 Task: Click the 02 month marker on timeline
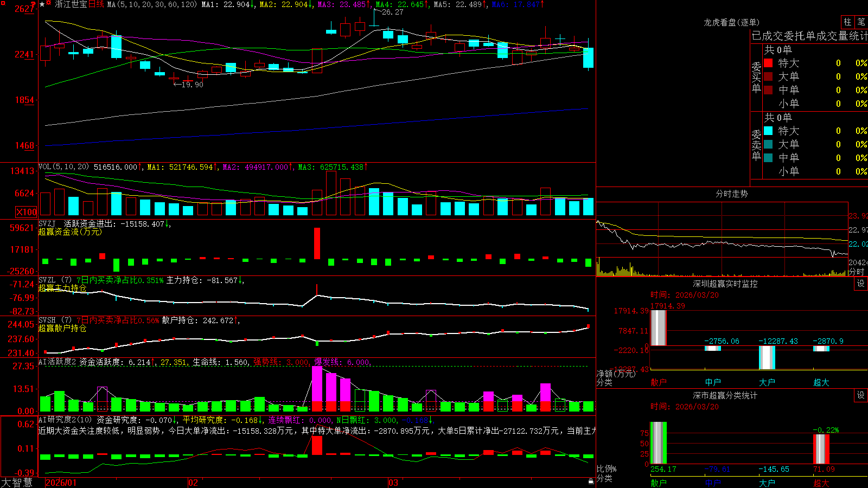(x=193, y=483)
